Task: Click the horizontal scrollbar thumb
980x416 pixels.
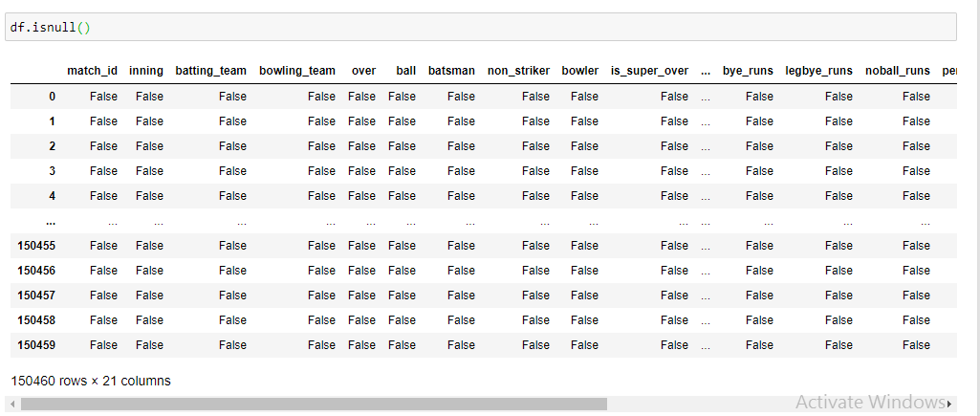Action: pos(314,405)
